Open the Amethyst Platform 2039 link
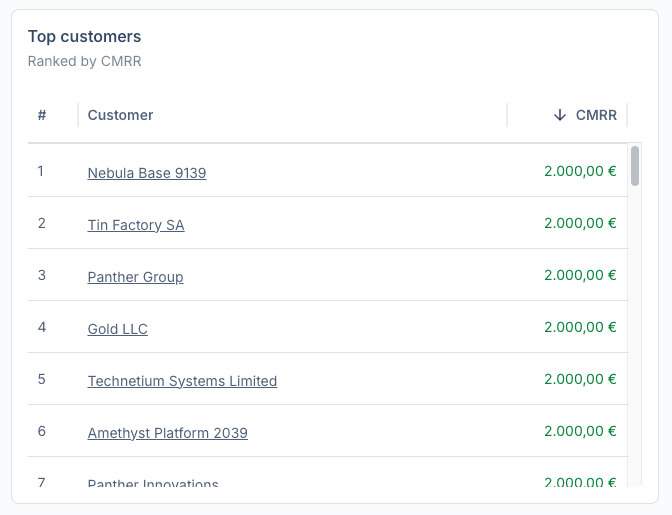Screen dimensions: 672x515 coord(167,433)
